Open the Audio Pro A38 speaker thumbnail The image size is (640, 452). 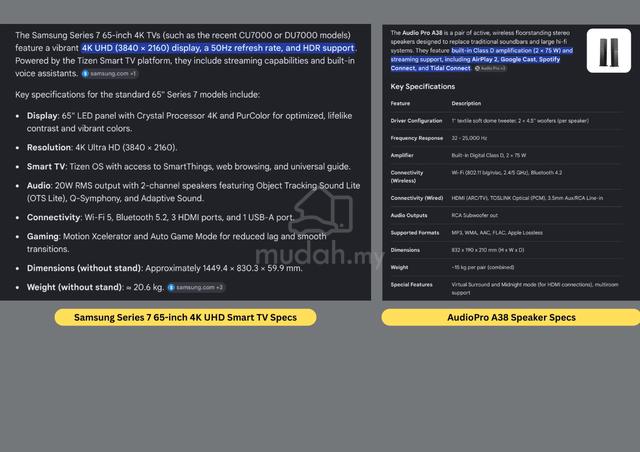(609, 51)
